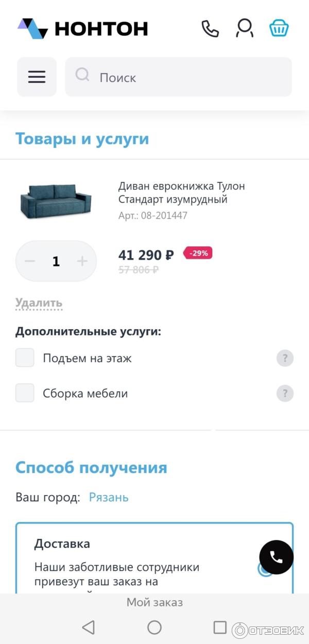Screen dimensions: 309x644
Task: Enable the Подъем на этаж checkbox
Action: tap(25, 358)
